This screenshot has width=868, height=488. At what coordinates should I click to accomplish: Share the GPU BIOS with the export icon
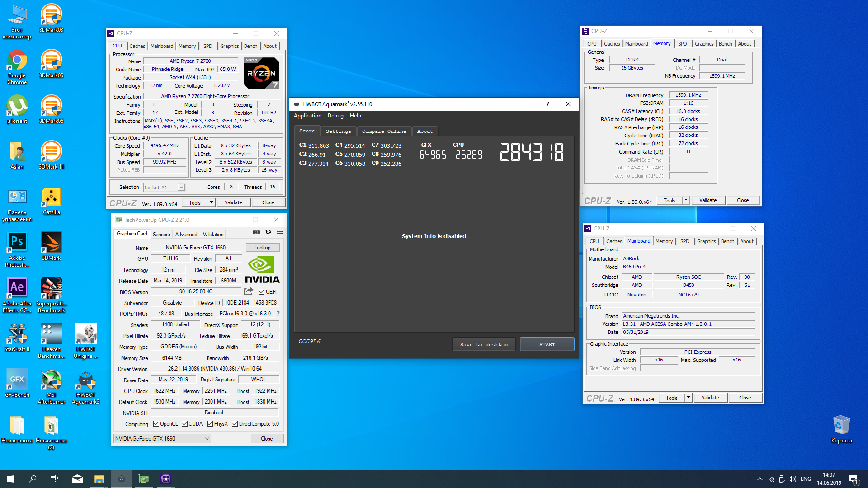(248, 291)
